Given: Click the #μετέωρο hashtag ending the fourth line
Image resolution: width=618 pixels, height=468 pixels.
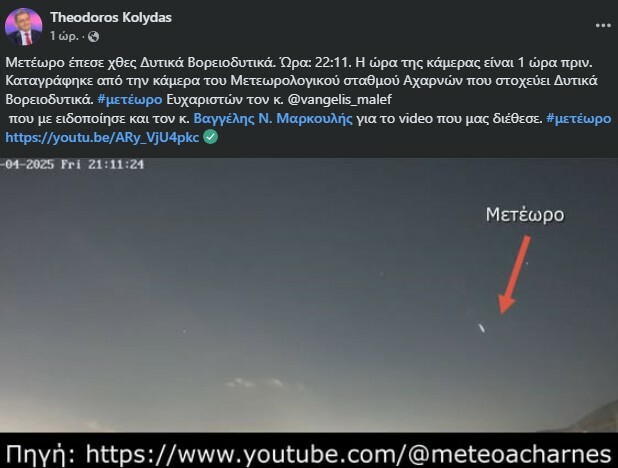Looking at the screenshot, I should point(579,118).
